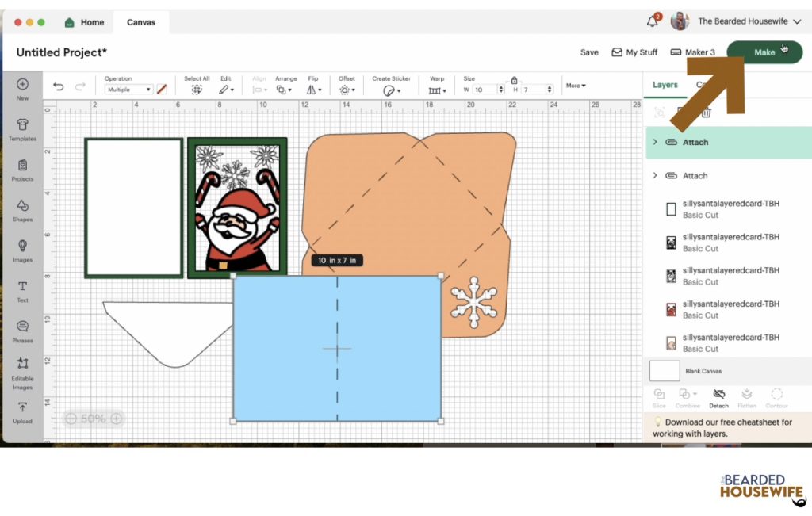The width and height of the screenshot is (812, 516).
Task: Toggle the size aspect ratio lock
Action: pos(515,80)
